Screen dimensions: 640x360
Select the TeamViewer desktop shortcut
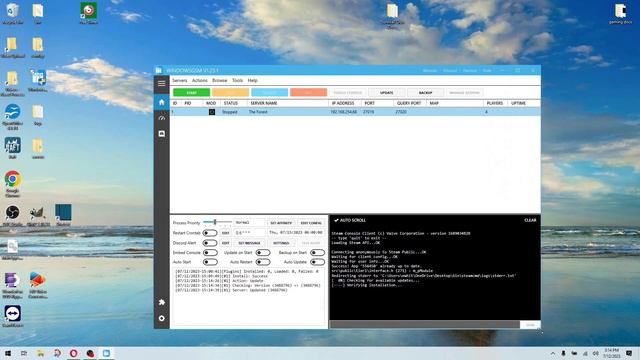point(13,317)
